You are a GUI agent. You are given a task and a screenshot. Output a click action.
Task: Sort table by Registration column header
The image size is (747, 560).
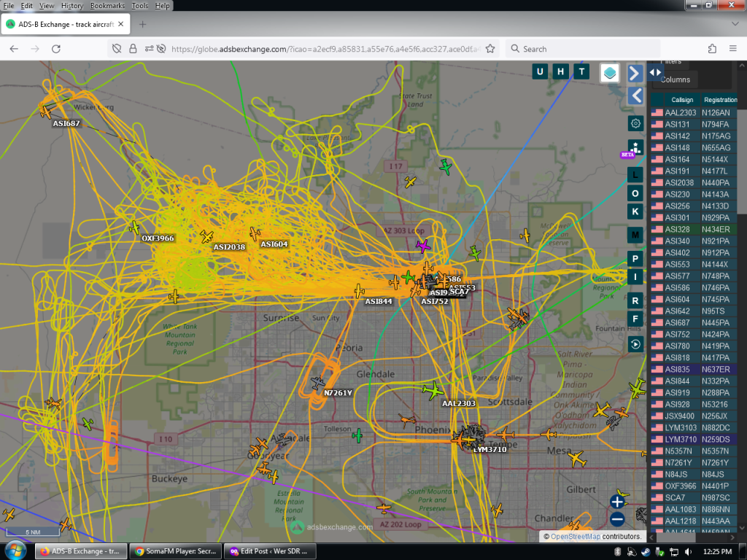720,100
